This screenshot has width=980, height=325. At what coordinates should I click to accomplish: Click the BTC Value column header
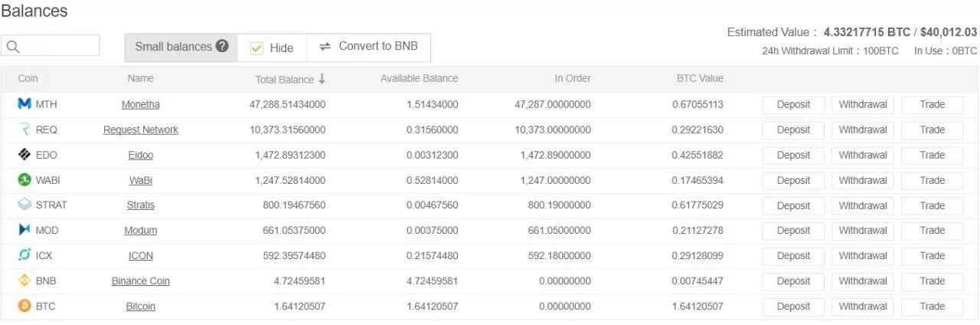(x=700, y=78)
